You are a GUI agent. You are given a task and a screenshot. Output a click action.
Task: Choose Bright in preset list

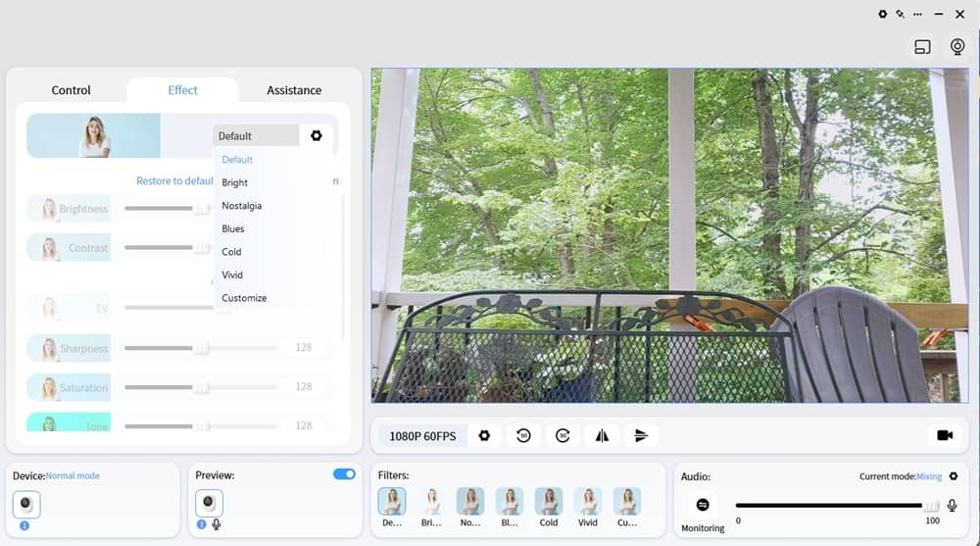[235, 182]
